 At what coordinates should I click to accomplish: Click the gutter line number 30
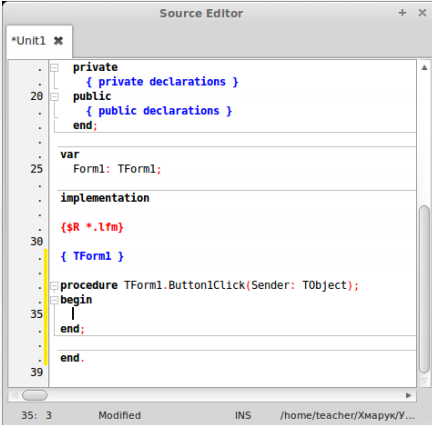coord(37,241)
